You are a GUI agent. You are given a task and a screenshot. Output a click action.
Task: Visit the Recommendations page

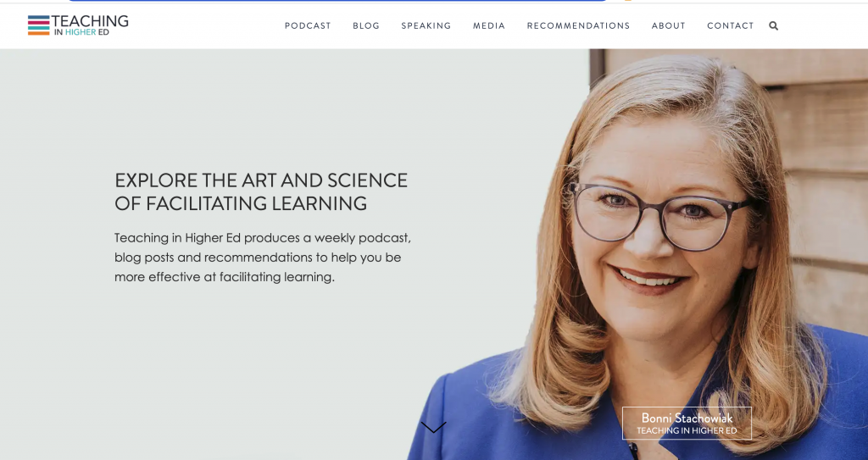coord(578,25)
